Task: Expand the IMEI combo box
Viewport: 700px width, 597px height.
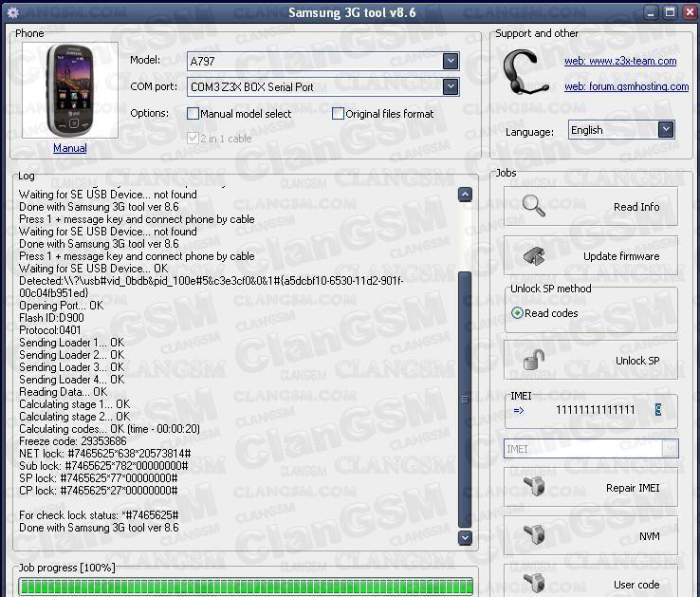Action: click(x=670, y=448)
